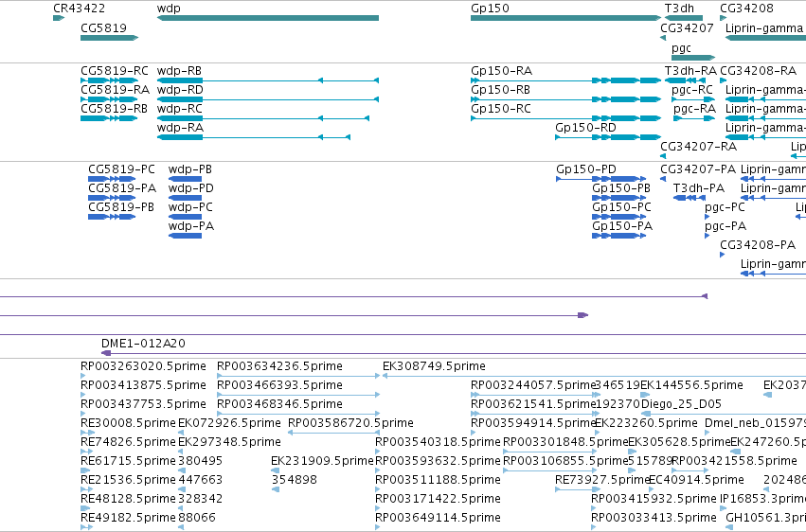Click EST RE73927.5prime
The height and width of the screenshot is (532, 806).
[578, 489]
